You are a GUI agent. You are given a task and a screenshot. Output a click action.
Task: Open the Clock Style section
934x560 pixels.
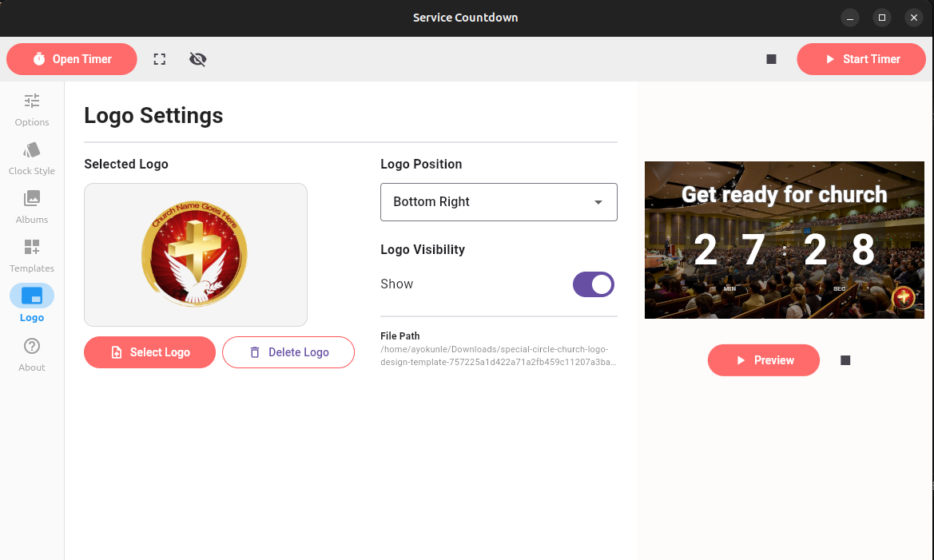32,158
